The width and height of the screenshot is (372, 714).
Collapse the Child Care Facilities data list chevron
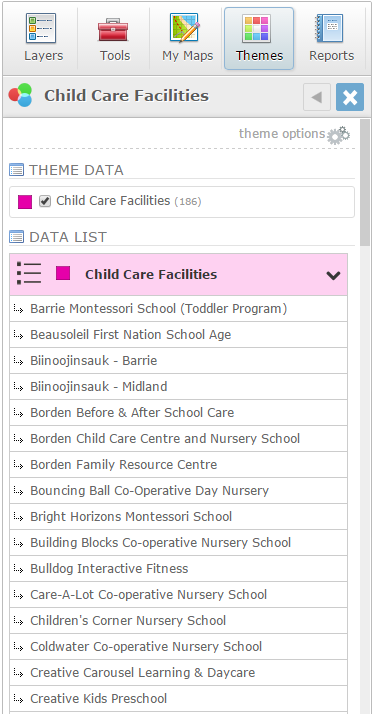pyautogui.click(x=333, y=275)
